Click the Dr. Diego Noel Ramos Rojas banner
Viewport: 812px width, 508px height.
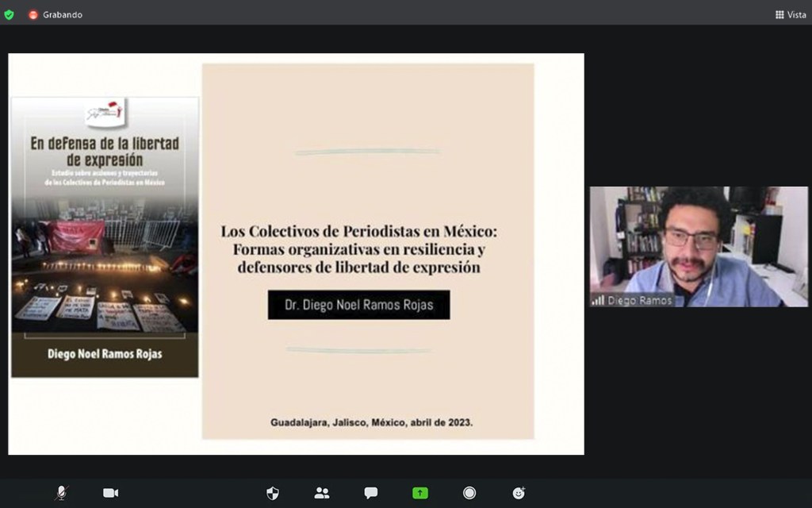point(358,305)
